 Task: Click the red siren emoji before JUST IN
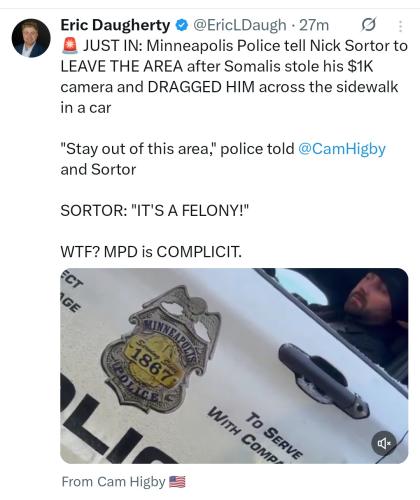click(x=70, y=46)
